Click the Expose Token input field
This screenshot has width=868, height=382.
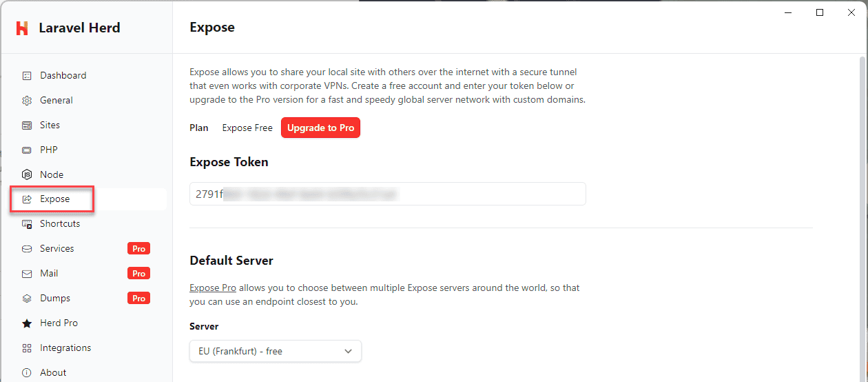tap(387, 194)
